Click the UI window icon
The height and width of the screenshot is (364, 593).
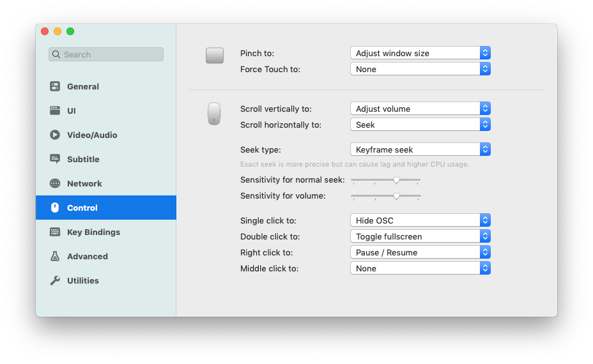pyautogui.click(x=55, y=110)
